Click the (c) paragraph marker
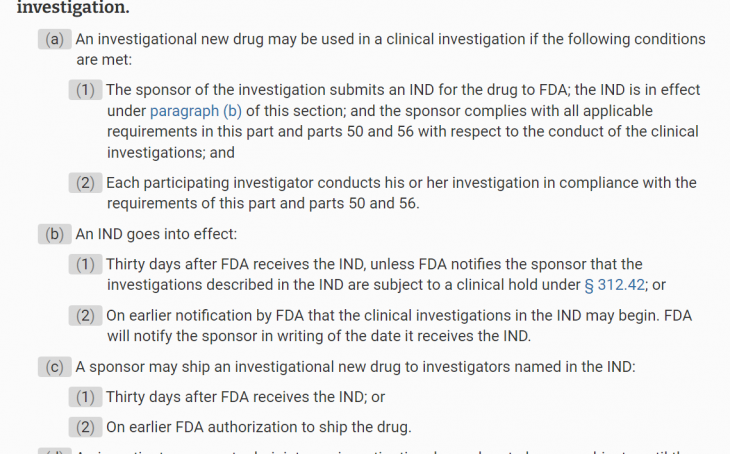This screenshot has height=454, width=730. point(54,367)
